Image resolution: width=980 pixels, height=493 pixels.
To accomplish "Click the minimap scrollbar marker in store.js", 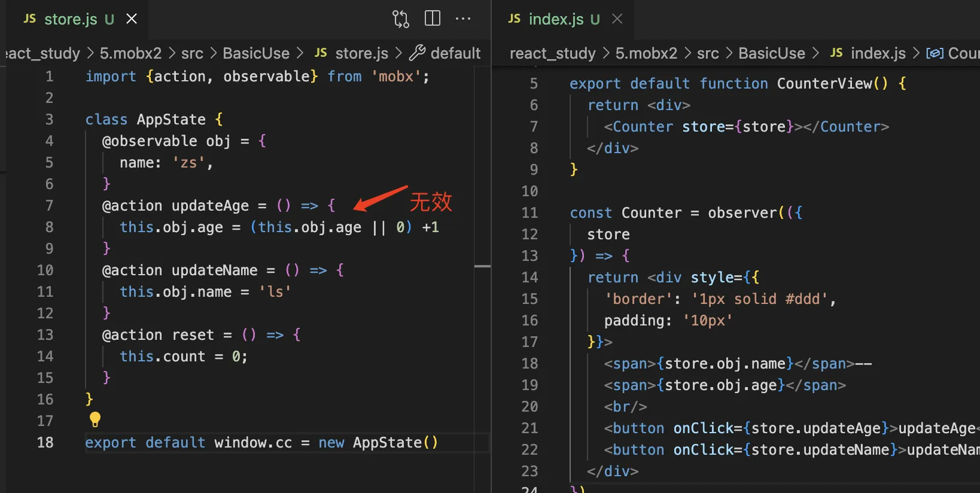I will (x=482, y=266).
